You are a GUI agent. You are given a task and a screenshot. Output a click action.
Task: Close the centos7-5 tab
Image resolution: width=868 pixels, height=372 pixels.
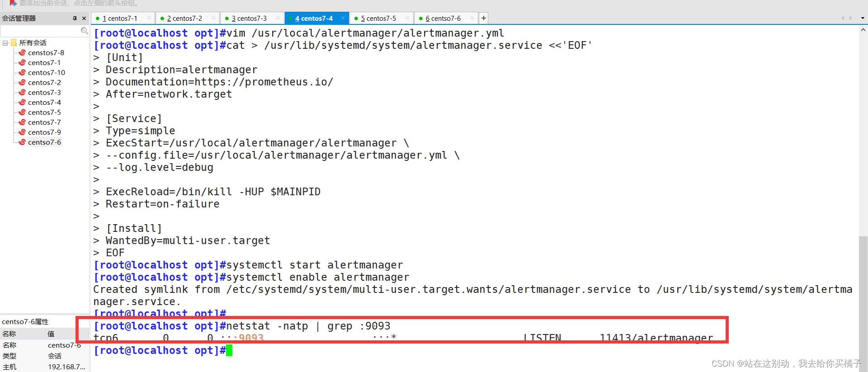(407, 18)
